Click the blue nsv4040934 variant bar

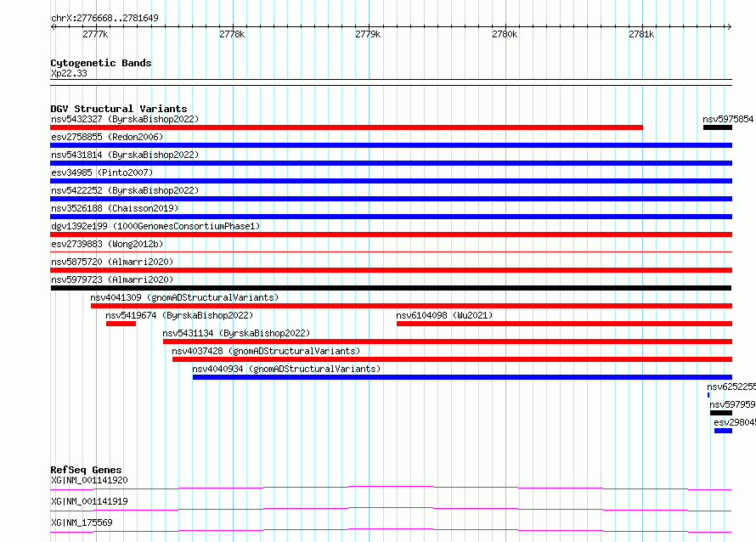pyautogui.click(x=462, y=377)
